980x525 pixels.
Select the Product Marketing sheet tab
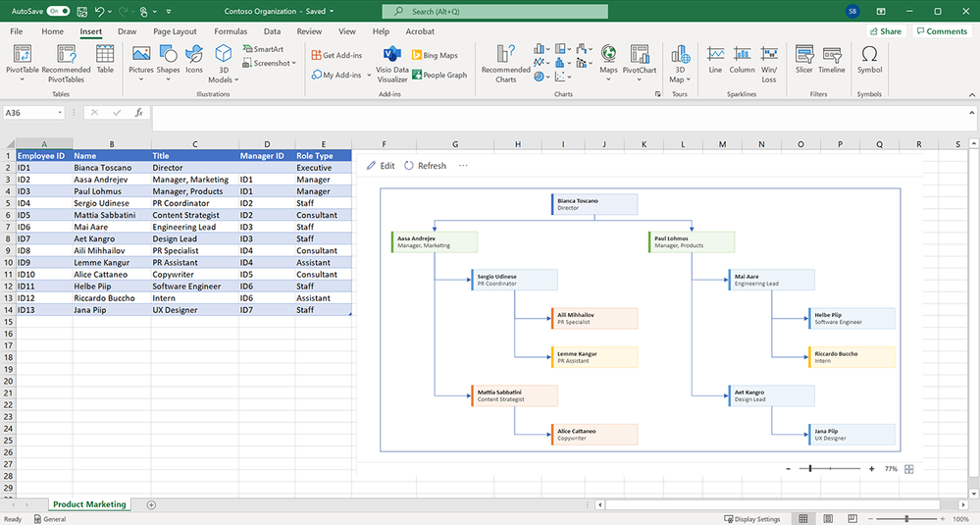[89, 504]
